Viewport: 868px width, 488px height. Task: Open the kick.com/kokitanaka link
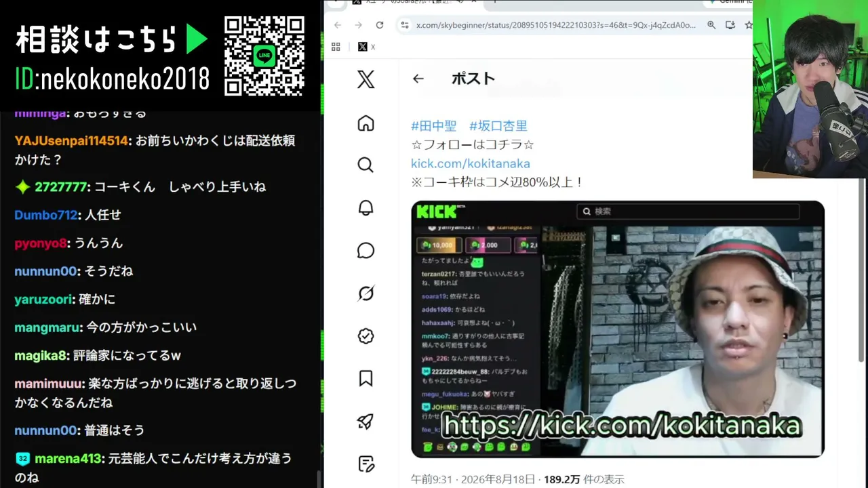point(471,163)
